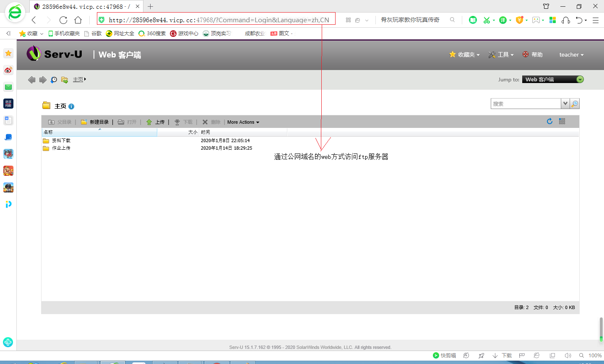This screenshot has height=364, width=604.
Task: Expand the More Actions dropdown
Action: 243,122
